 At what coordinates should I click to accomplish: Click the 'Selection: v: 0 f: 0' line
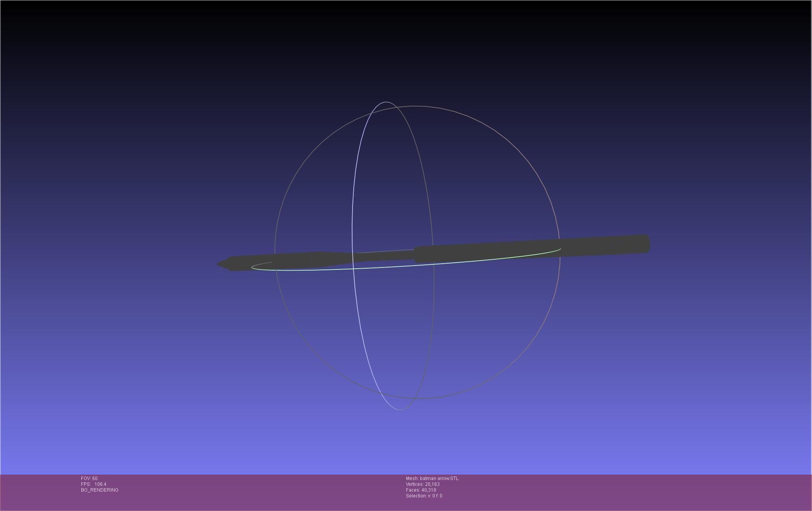pos(424,496)
